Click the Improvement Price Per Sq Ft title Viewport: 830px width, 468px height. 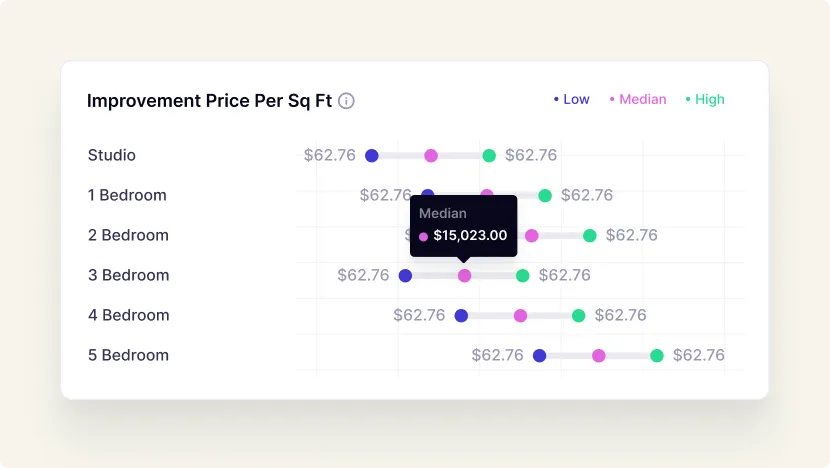[209, 101]
